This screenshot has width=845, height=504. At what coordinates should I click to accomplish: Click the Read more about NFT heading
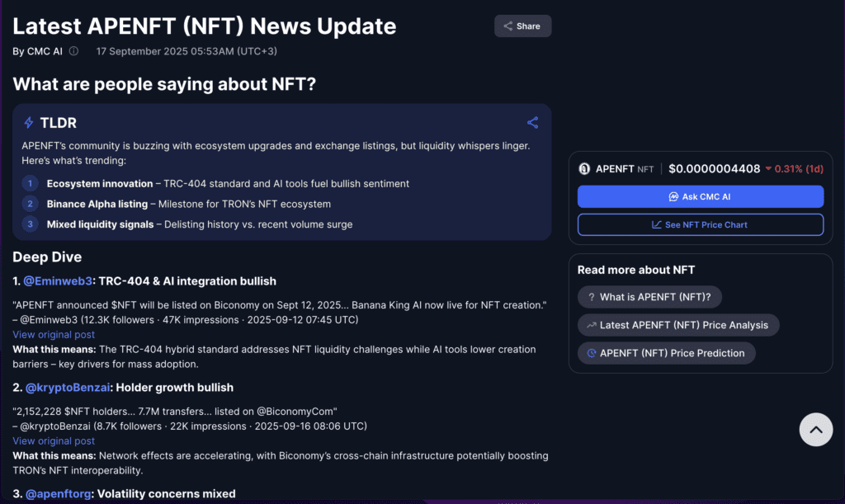(x=636, y=270)
